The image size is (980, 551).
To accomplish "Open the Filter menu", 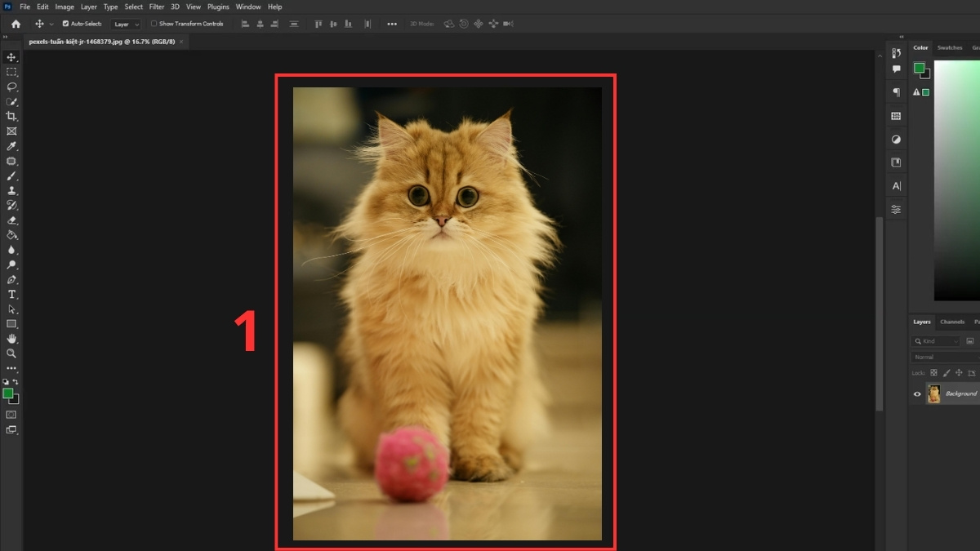I will pyautogui.click(x=157, y=7).
